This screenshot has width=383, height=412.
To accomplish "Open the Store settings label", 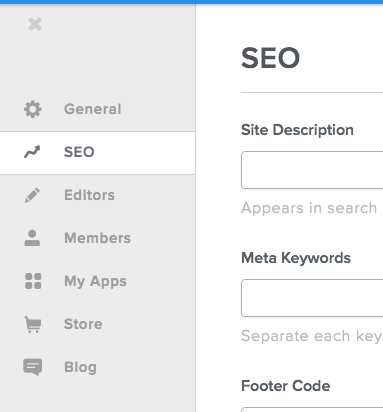I will (83, 324).
